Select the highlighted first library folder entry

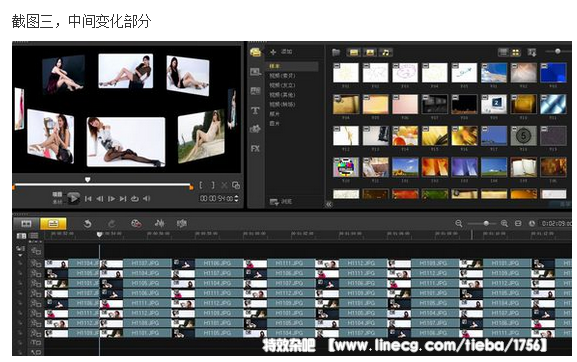pyautogui.click(x=293, y=66)
